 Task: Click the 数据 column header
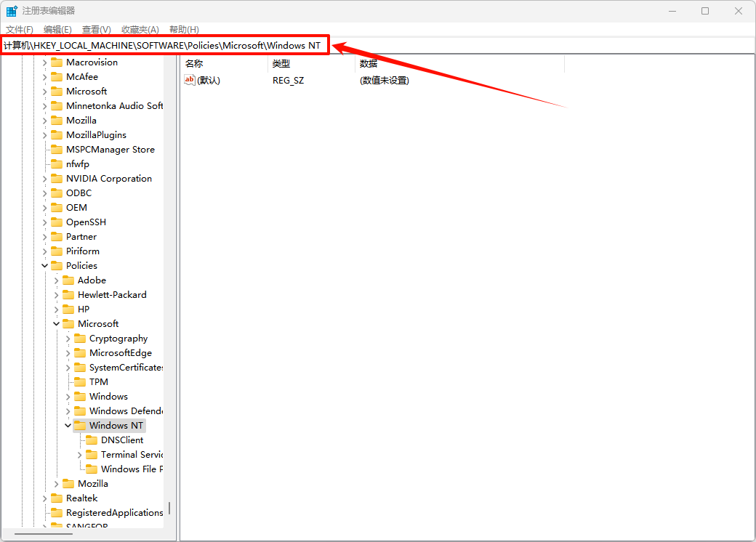click(369, 64)
